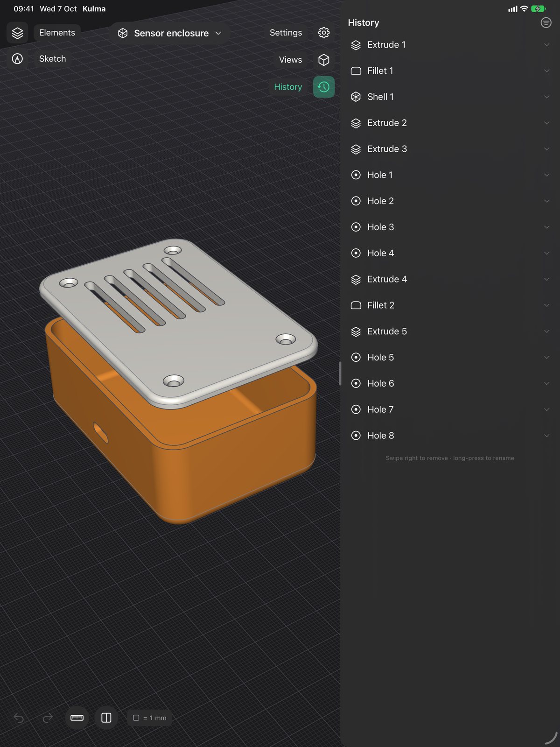
Task: Tap the Sketch pencil icon
Action: click(x=17, y=59)
